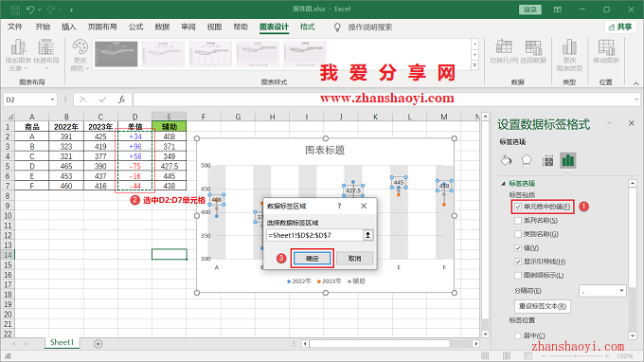Toggle Legend Key checkbox

point(518,276)
